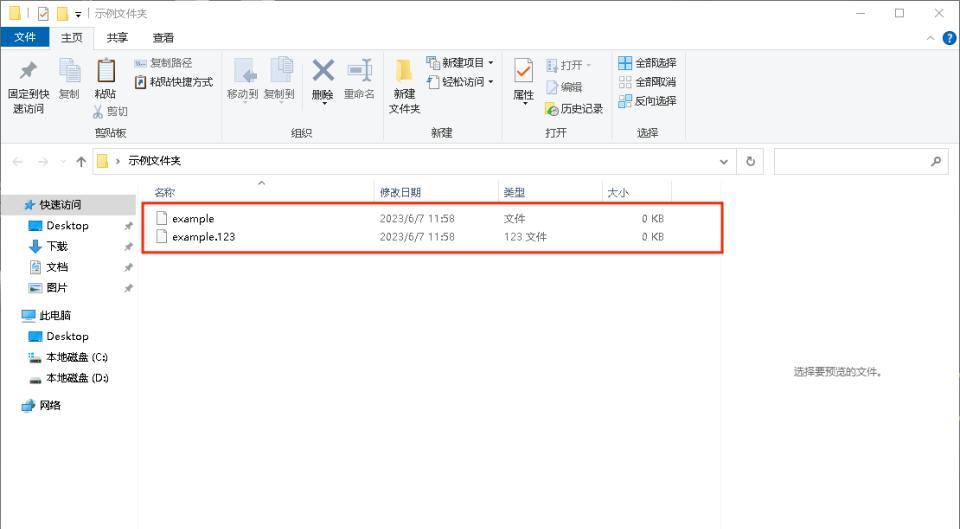Open Documents (文档) in the sidebar
The width and height of the screenshot is (960, 529).
(x=57, y=267)
